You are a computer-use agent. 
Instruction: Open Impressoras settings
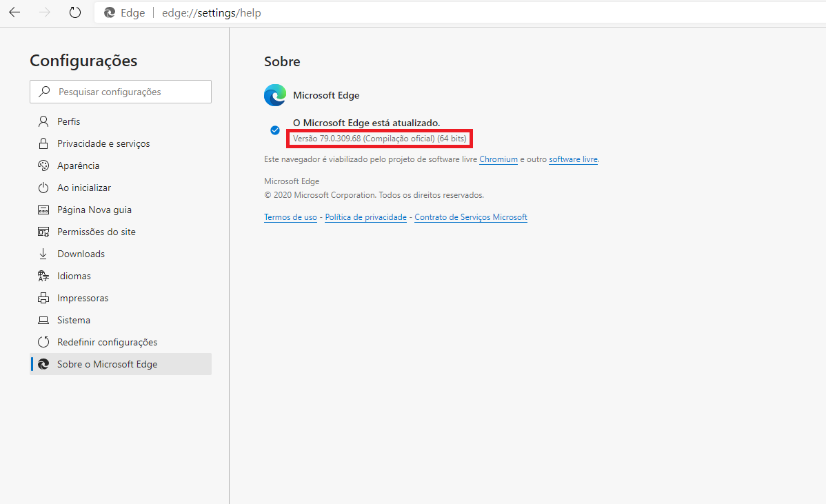tap(121, 299)
